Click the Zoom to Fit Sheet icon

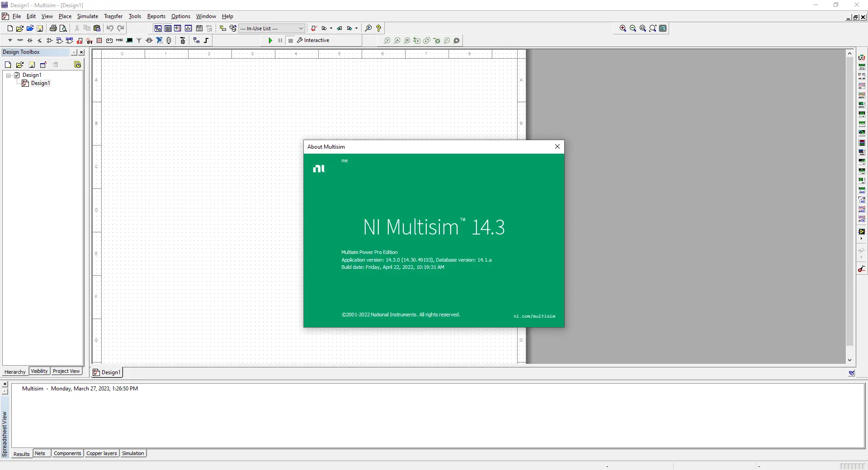point(653,28)
